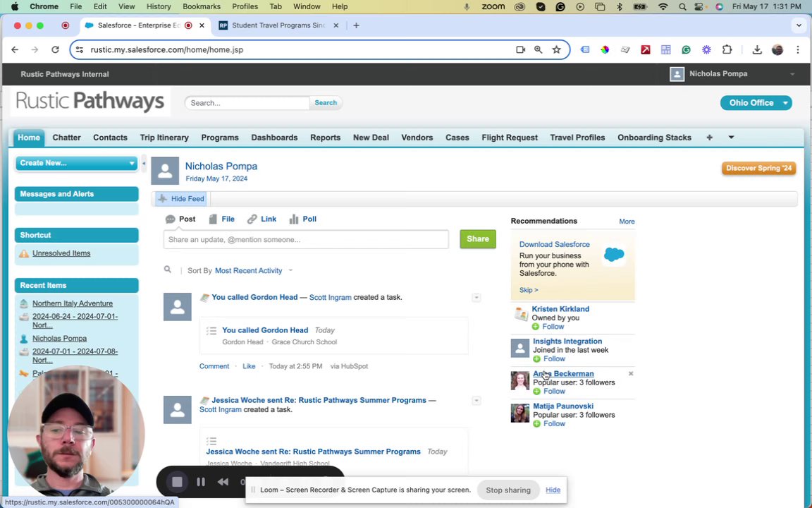
Task: Switch to Student Travel Programs browser tab
Action: tap(278, 25)
